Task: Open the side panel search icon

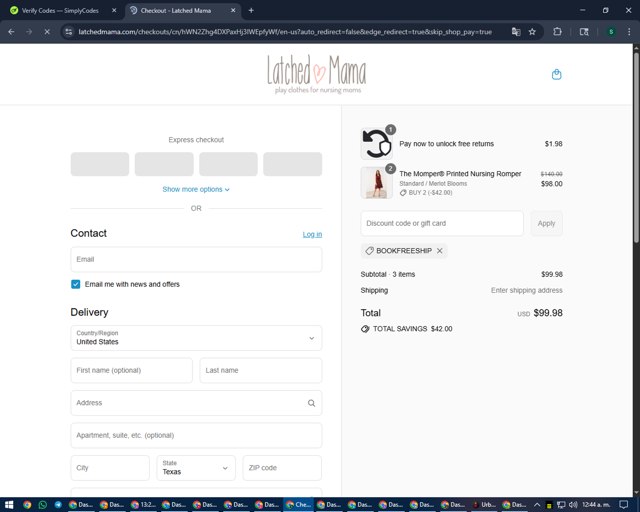Action: pyautogui.click(x=584, y=32)
